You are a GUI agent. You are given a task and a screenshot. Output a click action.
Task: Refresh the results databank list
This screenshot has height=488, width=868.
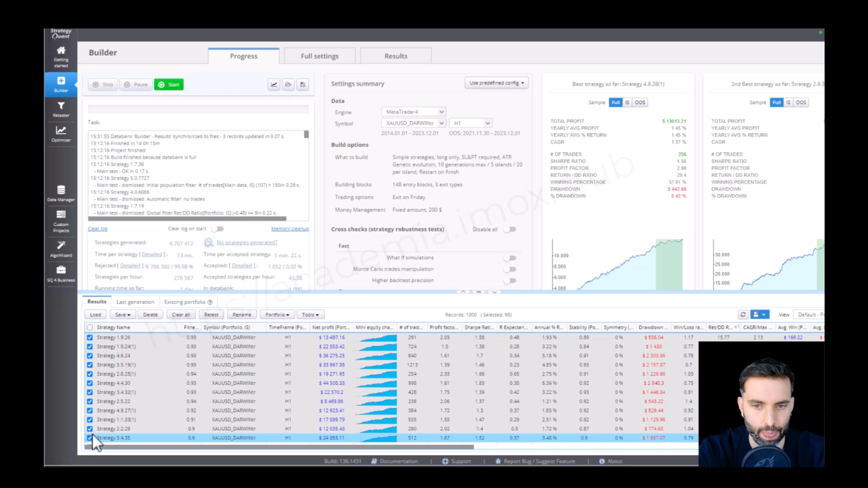point(743,314)
